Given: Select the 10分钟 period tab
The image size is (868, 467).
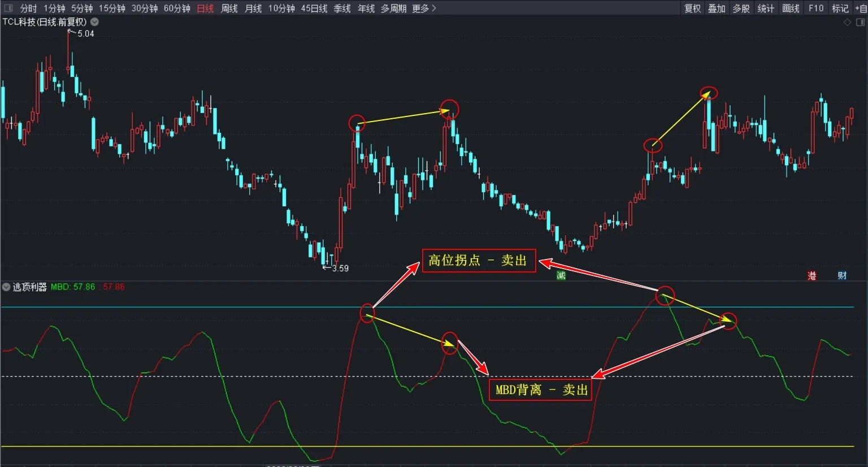Looking at the screenshot, I should click(x=281, y=8).
